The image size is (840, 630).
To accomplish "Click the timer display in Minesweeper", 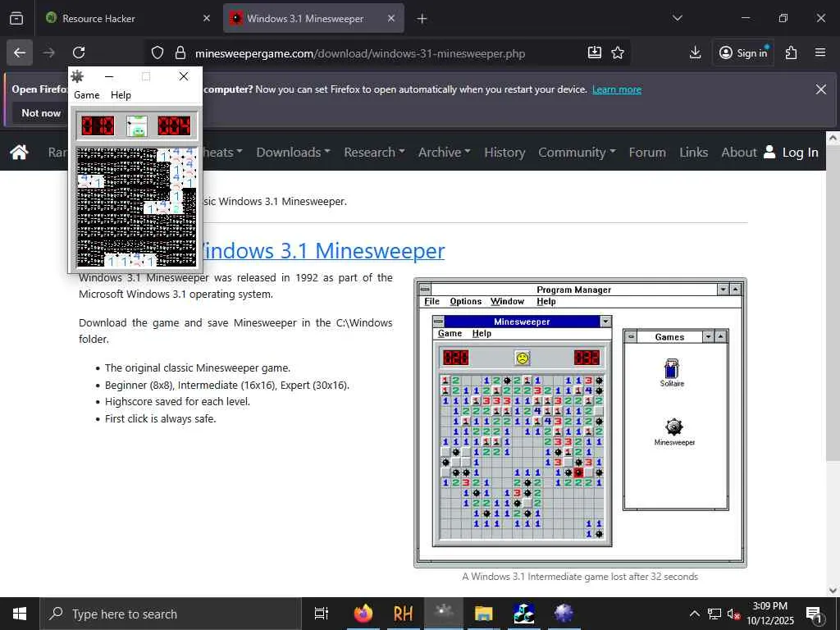I will coord(174,126).
